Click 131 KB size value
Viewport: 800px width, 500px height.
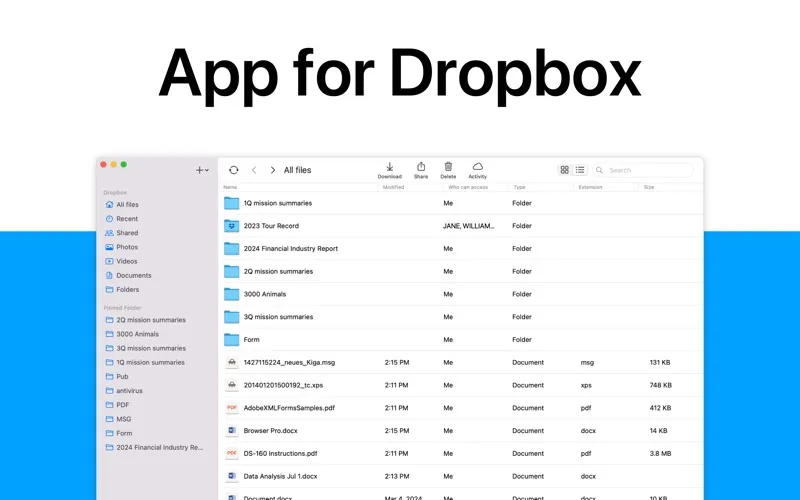tap(660, 362)
